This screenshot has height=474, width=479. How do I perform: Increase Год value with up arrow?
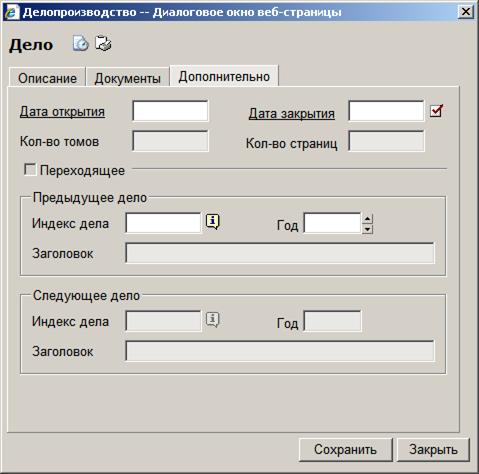367,219
